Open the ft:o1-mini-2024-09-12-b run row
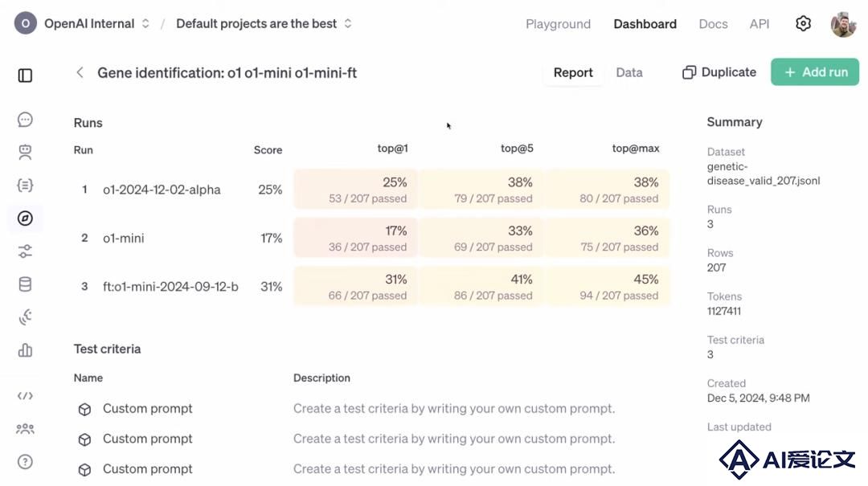The image size is (868, 486). coord(371,287)
